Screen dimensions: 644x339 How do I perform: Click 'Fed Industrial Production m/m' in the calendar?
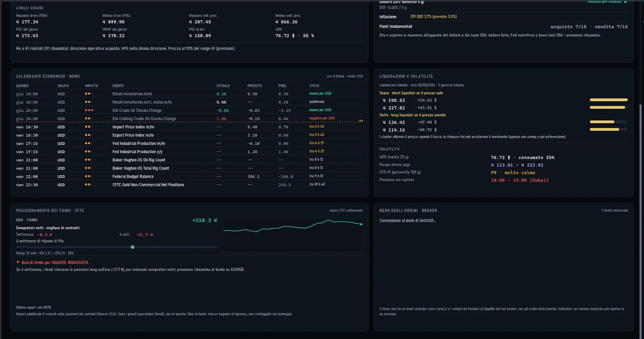(x=139, y=144)
